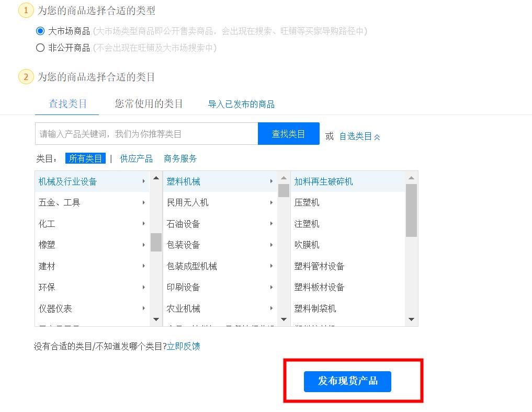
Task: Filter categories by 供应产品
Action: click(x=136, y=158)
